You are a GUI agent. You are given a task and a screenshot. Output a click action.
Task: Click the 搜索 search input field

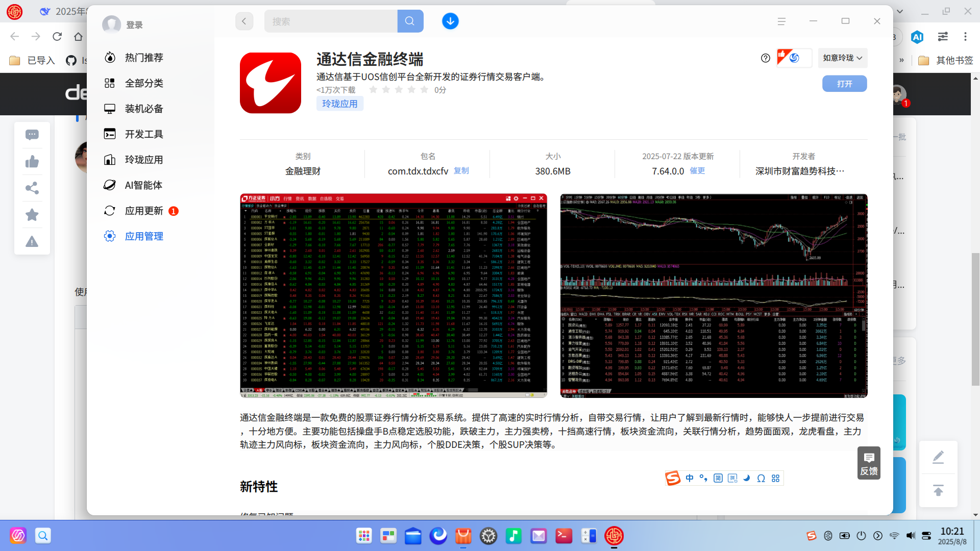331,21
